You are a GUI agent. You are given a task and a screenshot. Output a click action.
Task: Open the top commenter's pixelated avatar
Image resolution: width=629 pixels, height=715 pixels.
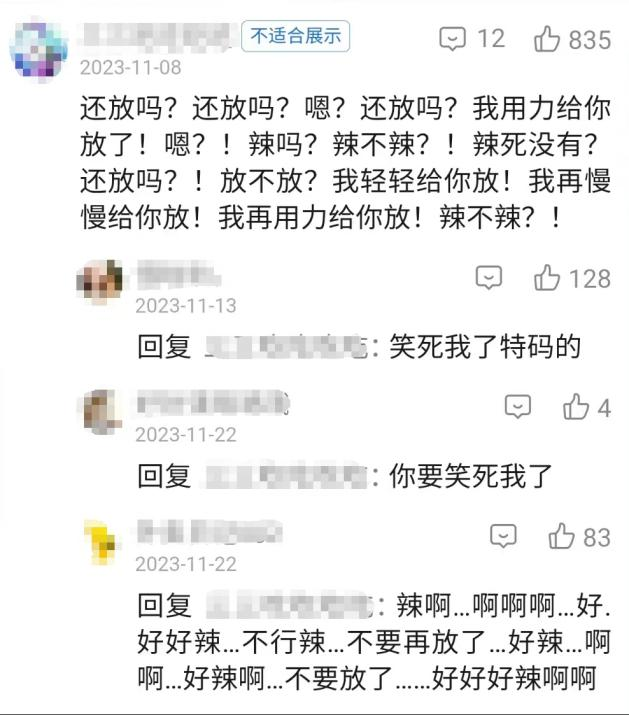coord(38,50)
